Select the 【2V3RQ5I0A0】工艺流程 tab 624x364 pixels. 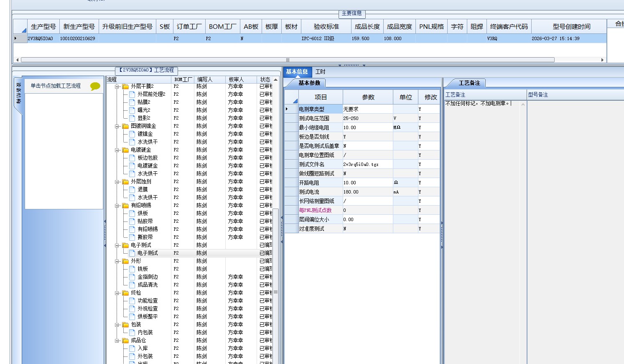pos(147,70)
